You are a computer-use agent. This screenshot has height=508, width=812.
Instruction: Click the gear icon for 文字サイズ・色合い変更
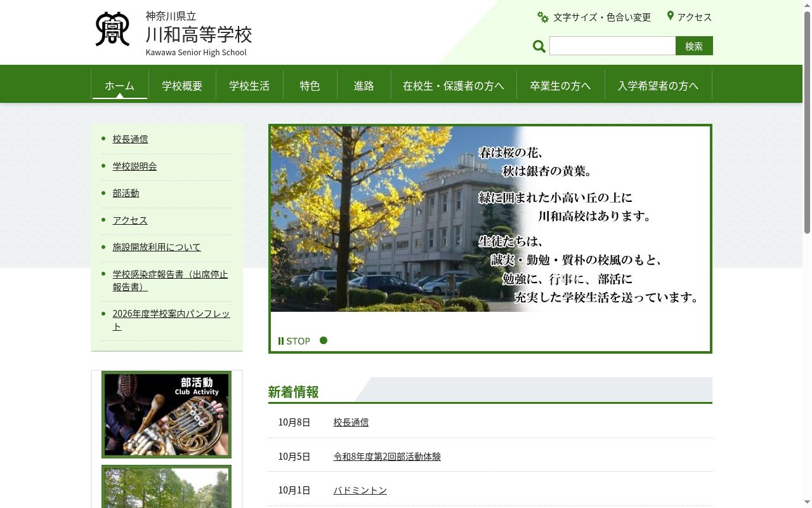tap(543, 17)
